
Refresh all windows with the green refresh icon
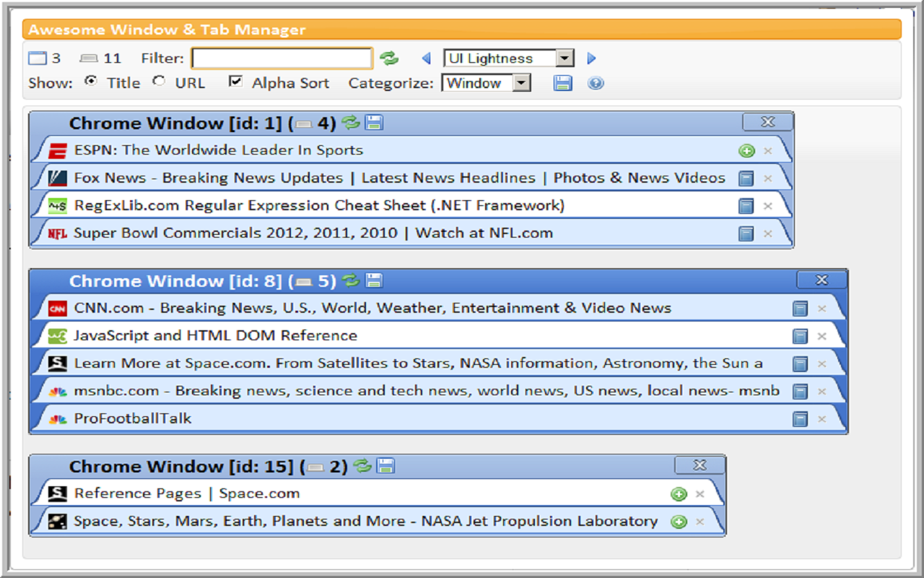tap(390, 58)
